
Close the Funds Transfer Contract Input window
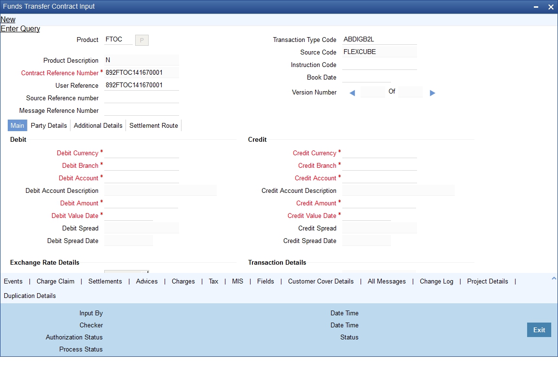[x=551, y=7]
